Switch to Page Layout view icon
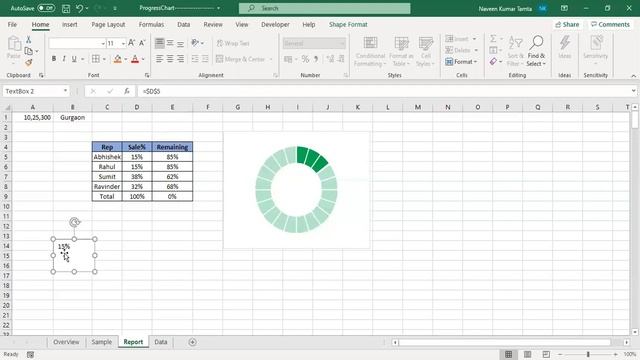The image size is (640, 360). [x=527, y=354]
